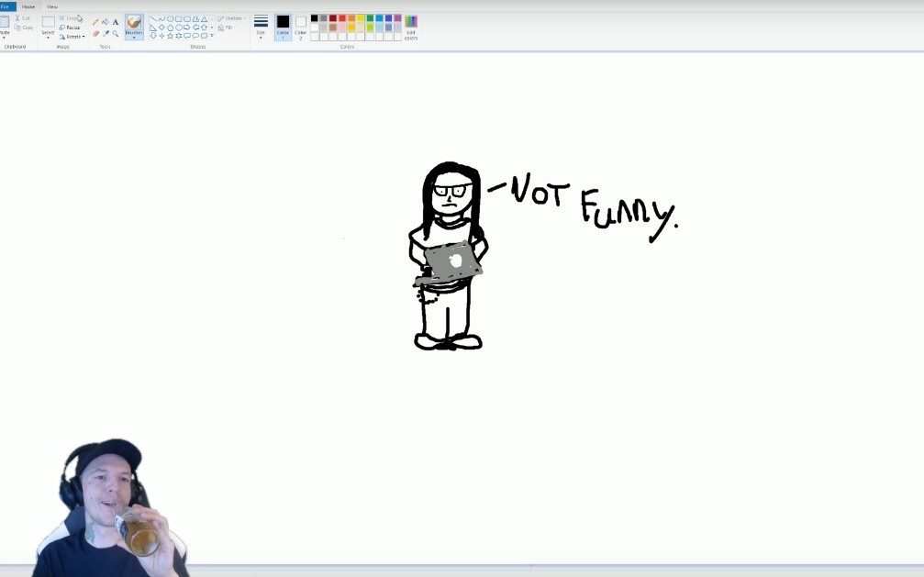This screenshot has height=577, width=924.
Task: Choose the Oval shape
Action: point(171,19)
